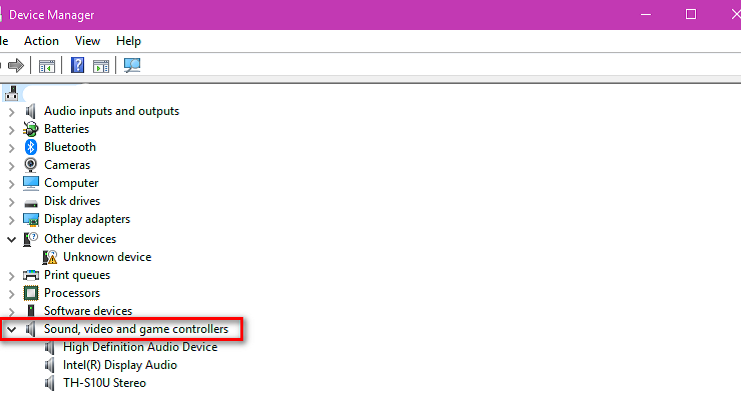Expand the Computer category
741x400 pixels.
pos(11,184)
